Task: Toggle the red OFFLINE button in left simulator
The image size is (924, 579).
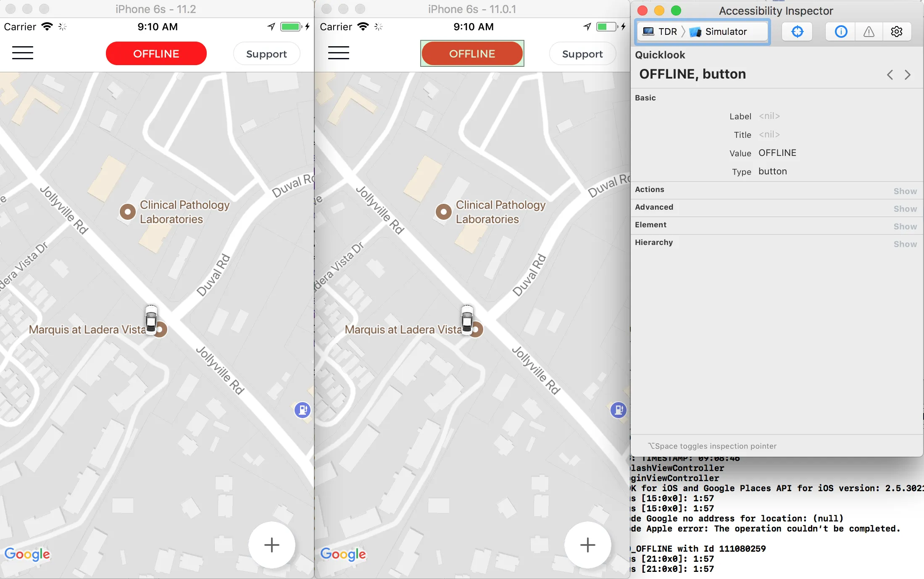Action: click(156, 54)
